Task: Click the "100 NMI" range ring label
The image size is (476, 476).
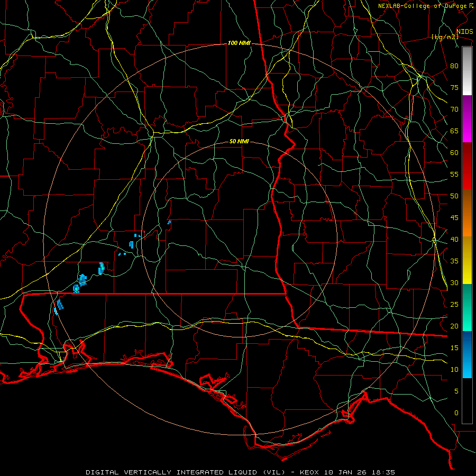Action: 239,43
